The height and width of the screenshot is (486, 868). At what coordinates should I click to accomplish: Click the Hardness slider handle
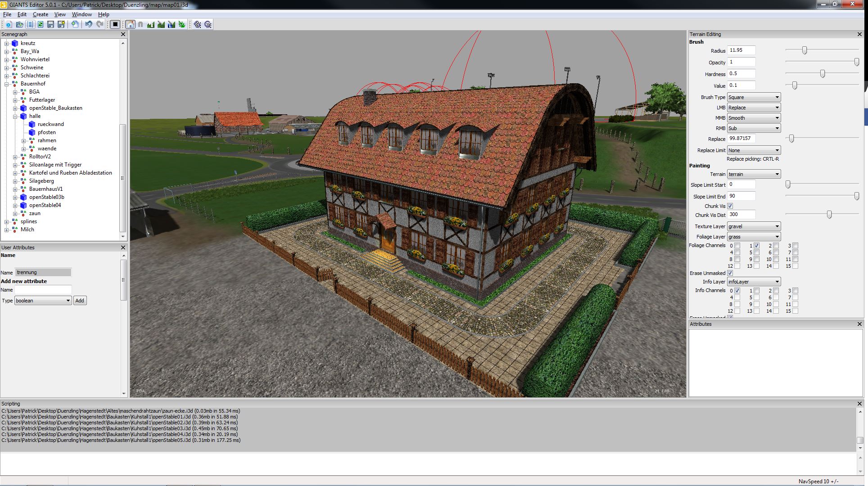coord(823,74)
